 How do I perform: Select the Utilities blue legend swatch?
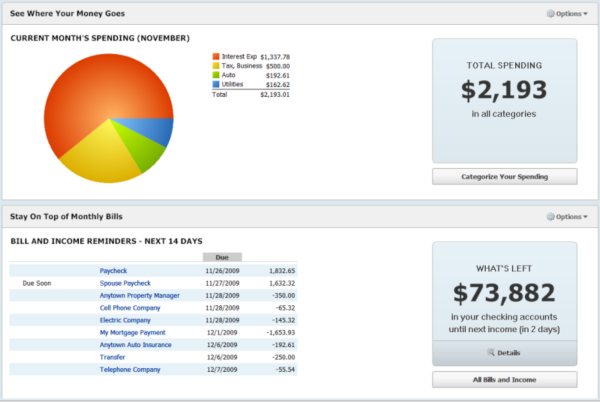[x=216, y=84]
